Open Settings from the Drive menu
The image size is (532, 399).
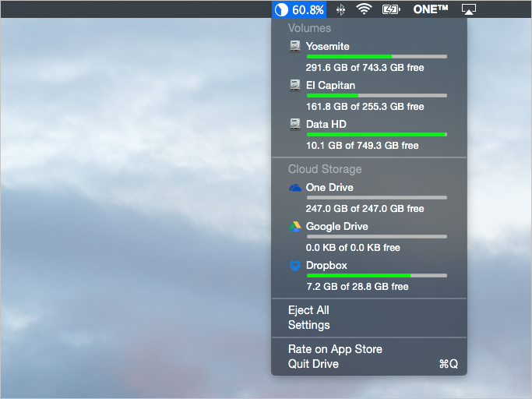tap(308, 325)
